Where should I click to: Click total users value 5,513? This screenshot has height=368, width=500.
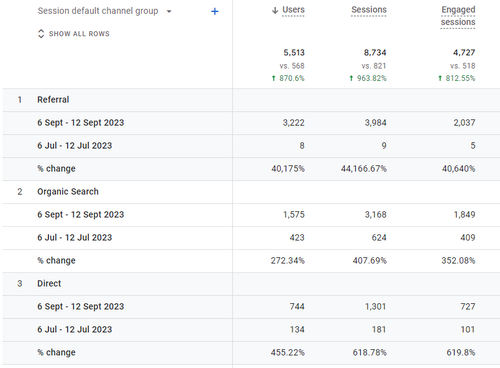point(294,53)
